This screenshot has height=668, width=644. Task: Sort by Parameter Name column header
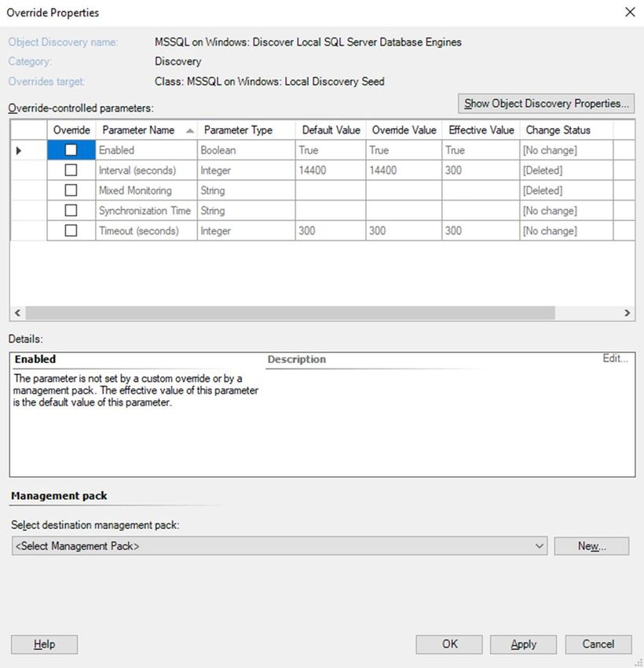click(146, 130)
